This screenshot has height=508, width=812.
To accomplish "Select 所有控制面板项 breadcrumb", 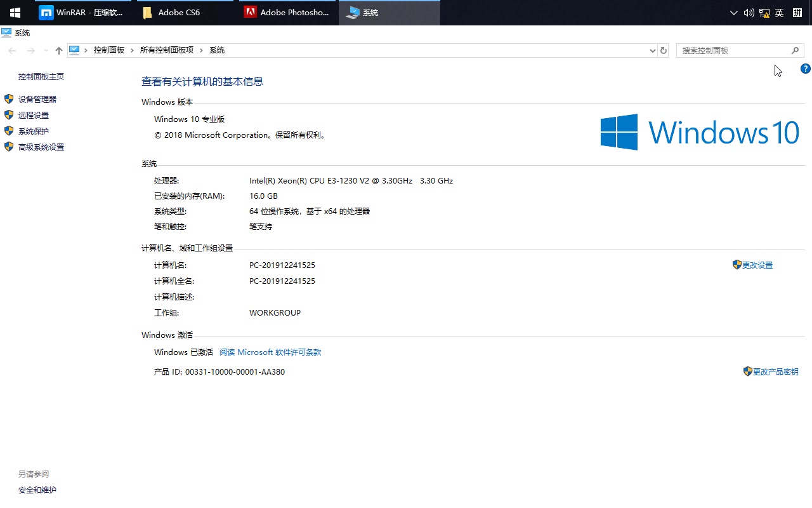I will 167,50.
